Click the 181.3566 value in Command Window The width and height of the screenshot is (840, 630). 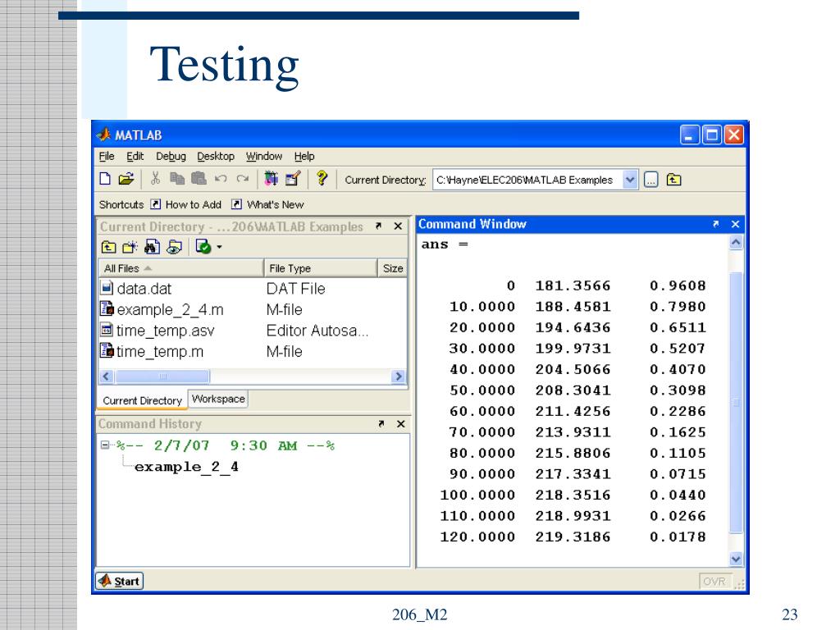pos(573,285)
